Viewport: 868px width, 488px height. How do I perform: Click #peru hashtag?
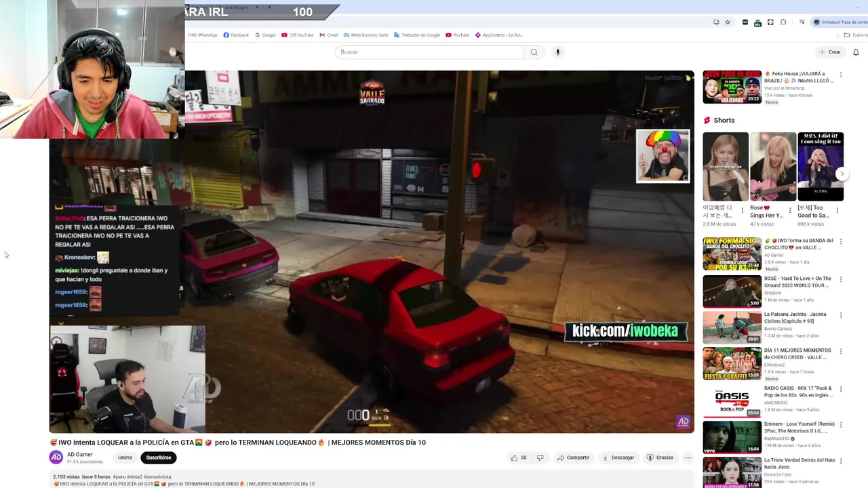[119, 477]
